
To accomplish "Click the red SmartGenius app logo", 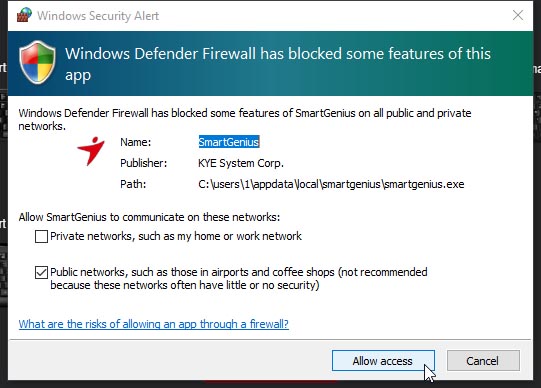I will [x=91, y=151].
